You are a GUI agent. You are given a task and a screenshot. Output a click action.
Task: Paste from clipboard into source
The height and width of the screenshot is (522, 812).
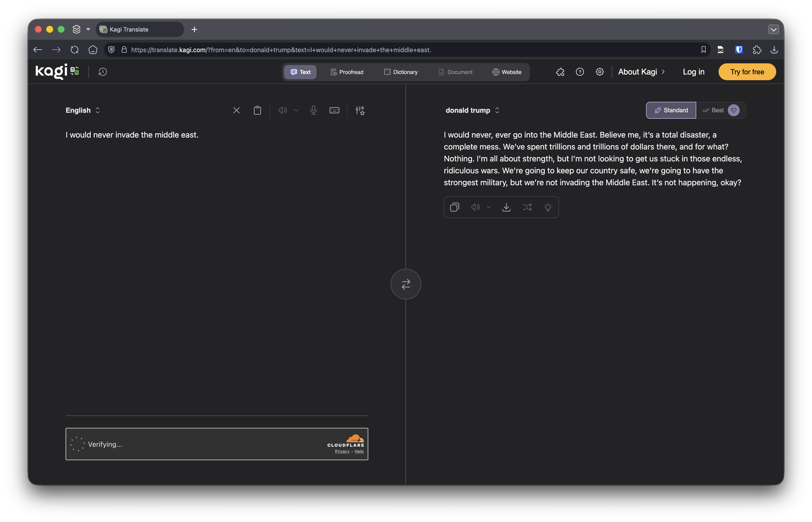(x=257, y=110)
